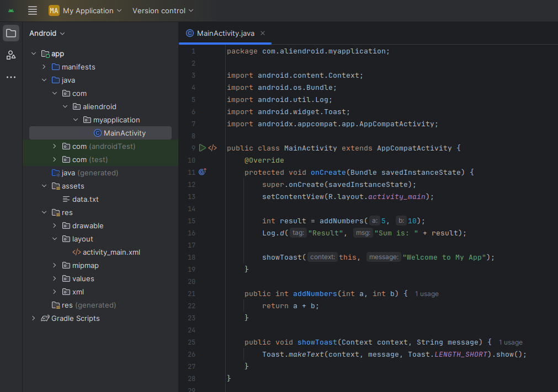
Task: Click the activity_main.xml file icon
Action: [x=77, y=253]
